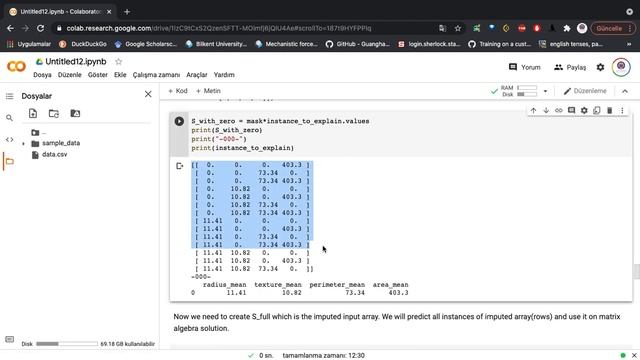
Task: Open Colab settings gear
Action: [x=600, y=67]
